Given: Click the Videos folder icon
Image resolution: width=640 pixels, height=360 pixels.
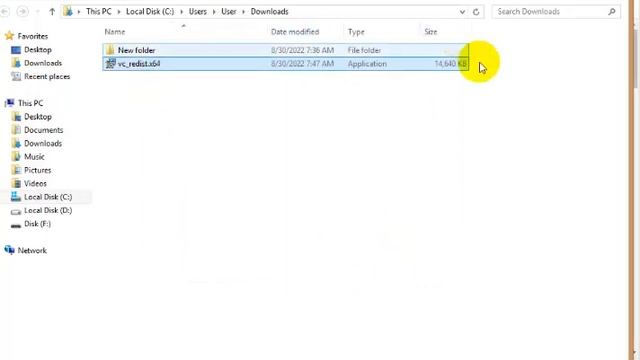Looking at the screenshot, I should click(16, 183).
